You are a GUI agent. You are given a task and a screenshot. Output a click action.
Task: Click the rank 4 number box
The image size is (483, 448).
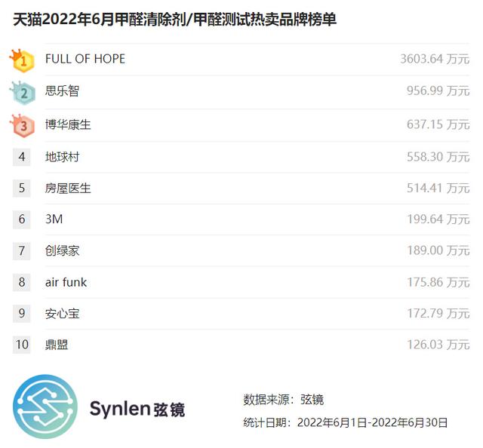[x=22, y=157]
